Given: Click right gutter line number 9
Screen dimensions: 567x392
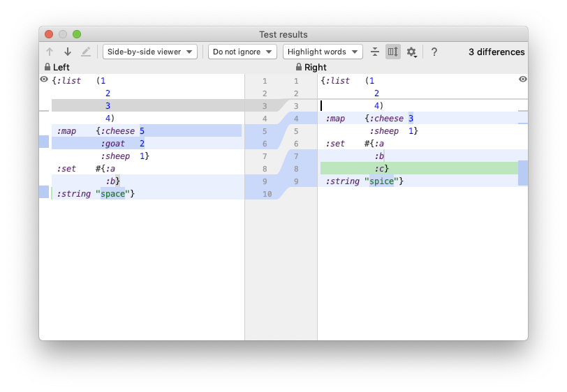Looking at the screenshot, I should click(296, 181).
